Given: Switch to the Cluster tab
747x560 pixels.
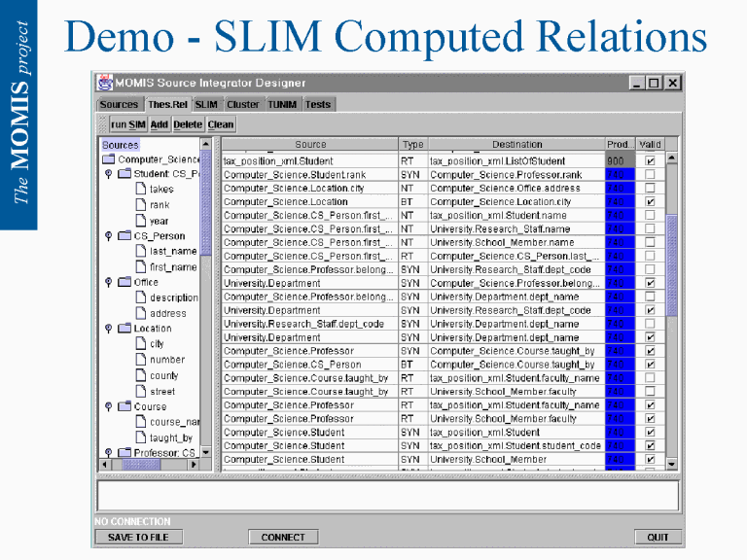Looking at the screenshot, I should tap(243, 104).
